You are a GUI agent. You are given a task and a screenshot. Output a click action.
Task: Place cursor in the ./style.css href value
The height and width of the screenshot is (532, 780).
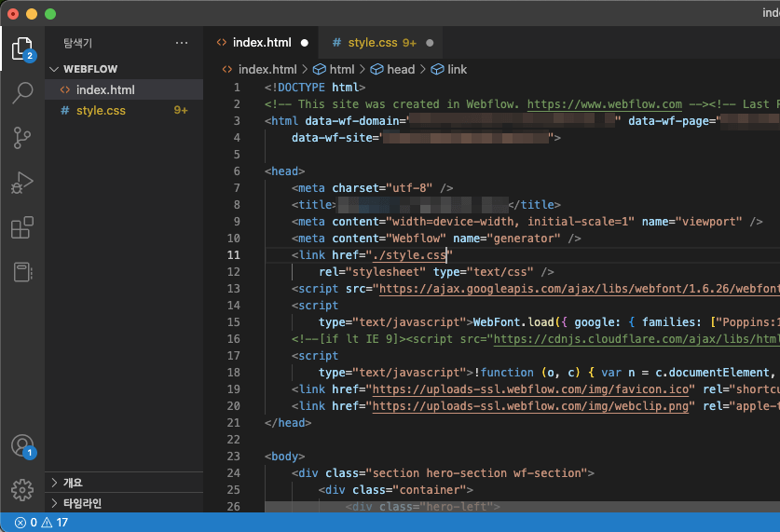coord(409,255)
